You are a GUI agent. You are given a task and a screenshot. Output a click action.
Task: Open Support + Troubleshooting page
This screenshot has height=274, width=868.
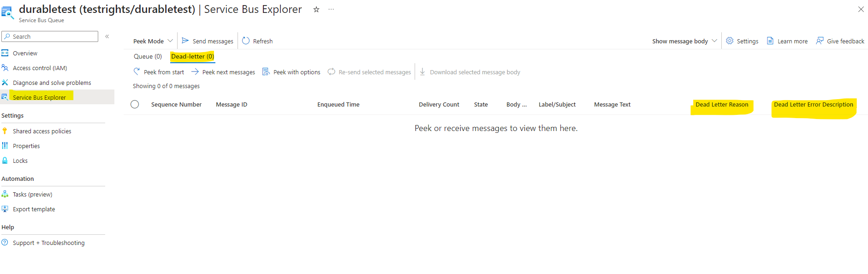tap(49, 243)
